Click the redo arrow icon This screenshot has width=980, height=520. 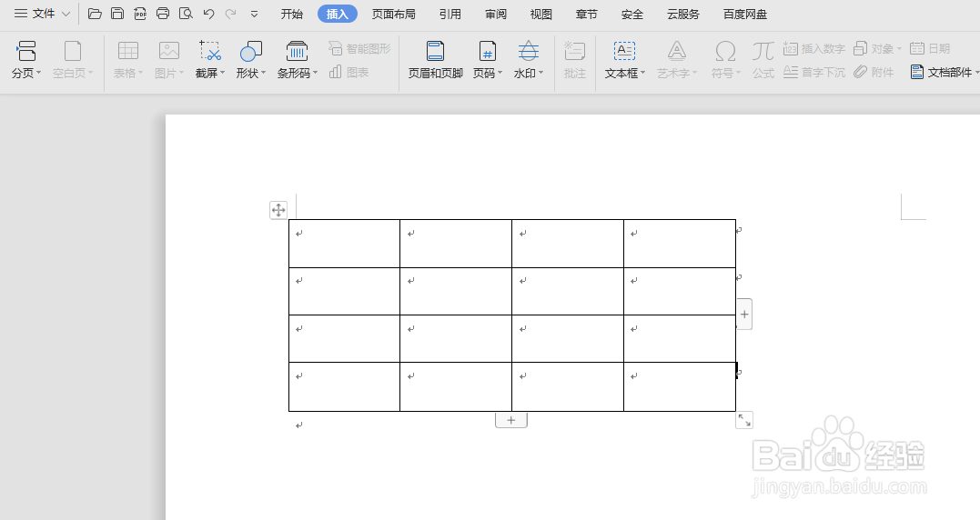click(x=230, y=14)
